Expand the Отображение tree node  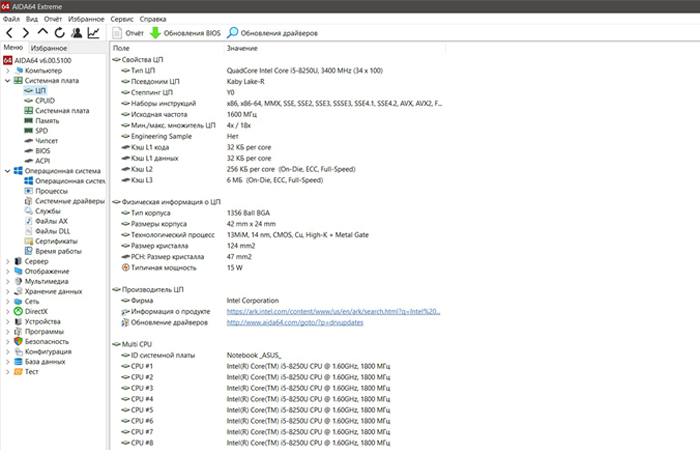point(8,271)
